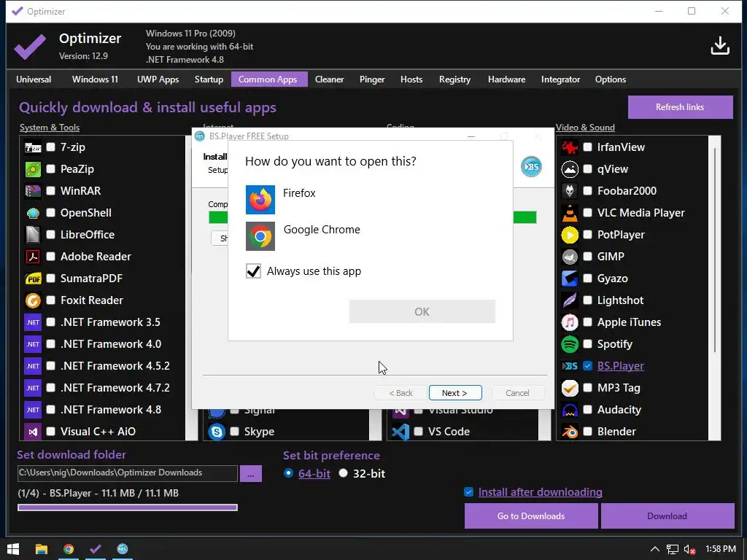
Task: Click the Foxit Reader app icon
Action: click(x=33, y=300)
